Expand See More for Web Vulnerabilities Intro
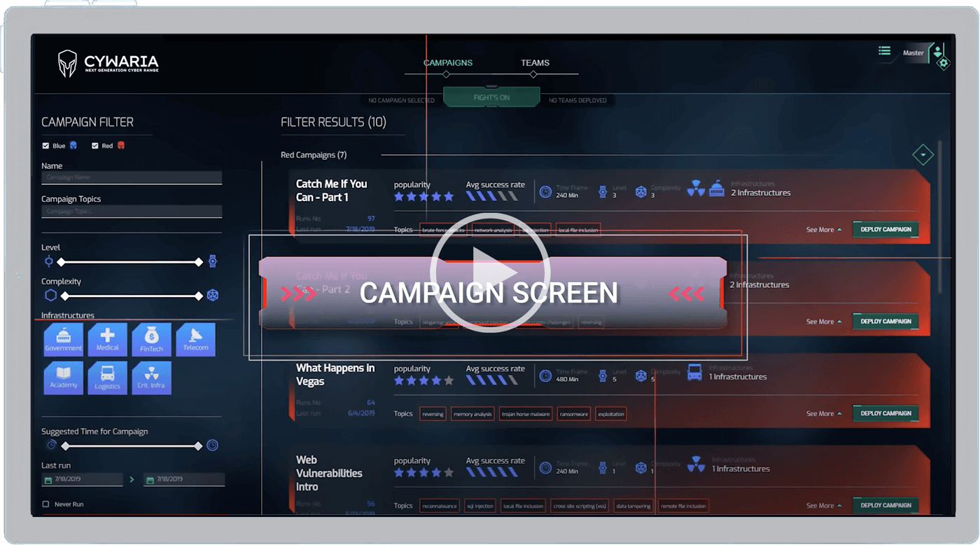 pyautogui.click(x=824, y=505)
